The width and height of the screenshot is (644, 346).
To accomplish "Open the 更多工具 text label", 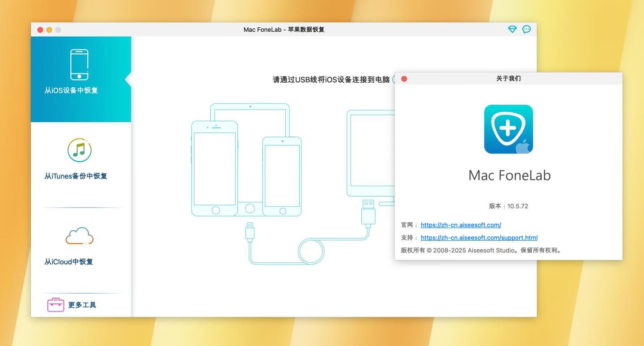I will coord(82,305).
